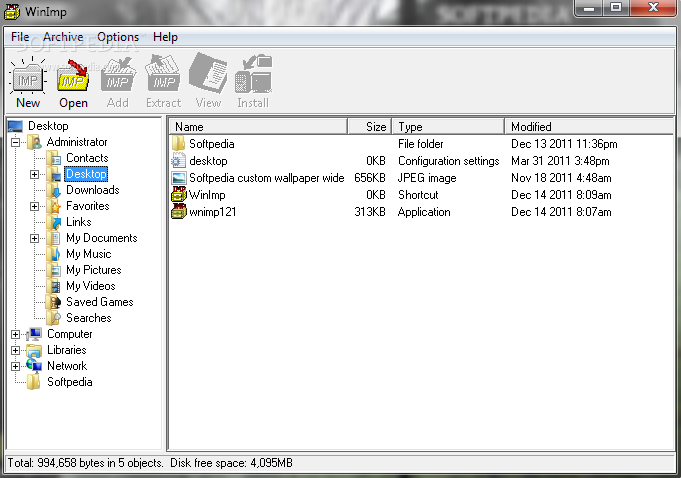Expand the Network tree node
The height and width of the screenshot is (478, 681).
15,366
